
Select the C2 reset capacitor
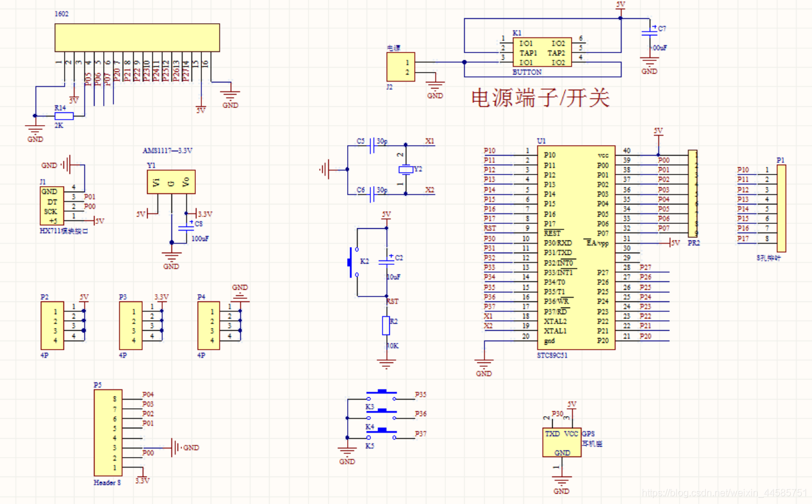[x=386, y=262]
